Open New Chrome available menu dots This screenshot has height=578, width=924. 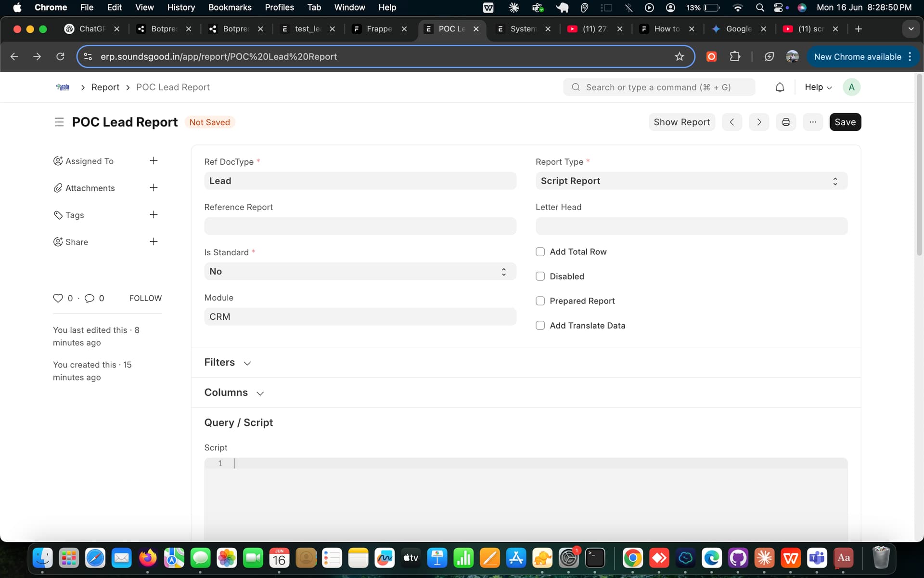click(x=910, y=57)
